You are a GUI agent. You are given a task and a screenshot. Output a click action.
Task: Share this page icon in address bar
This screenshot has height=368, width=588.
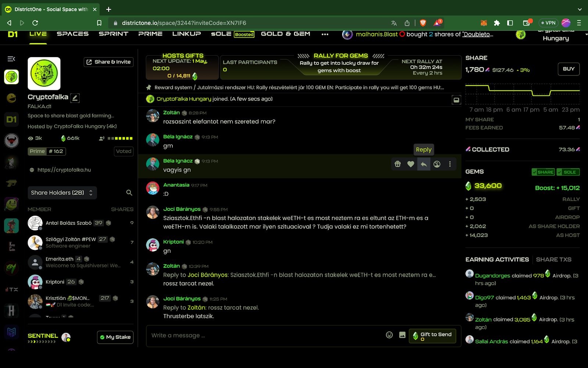407,23
